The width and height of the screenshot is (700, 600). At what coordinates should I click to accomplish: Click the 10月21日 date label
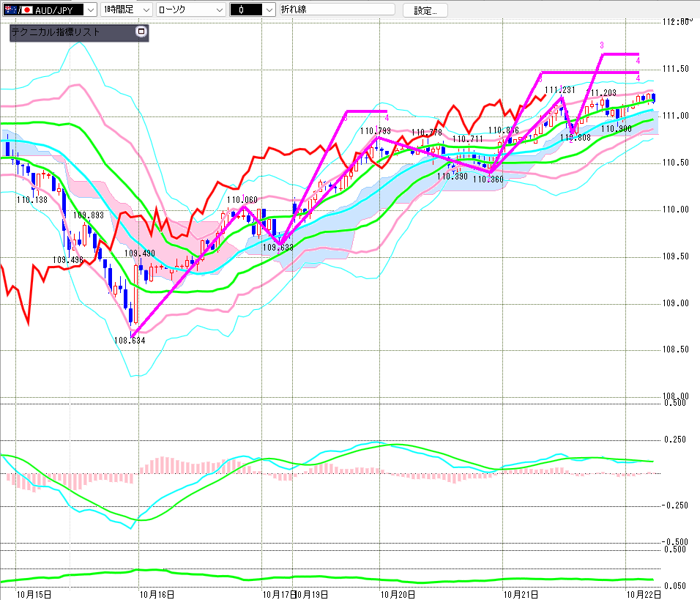click(x=521, y=595)
